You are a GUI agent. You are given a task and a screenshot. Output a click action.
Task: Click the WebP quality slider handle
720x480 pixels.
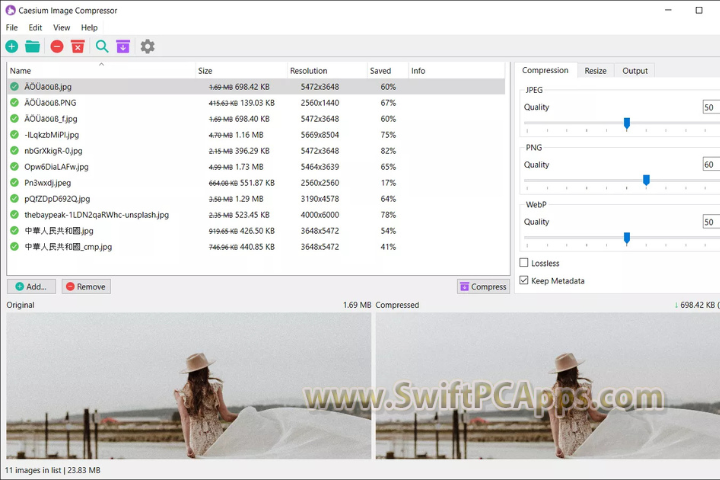pos(627,238)
